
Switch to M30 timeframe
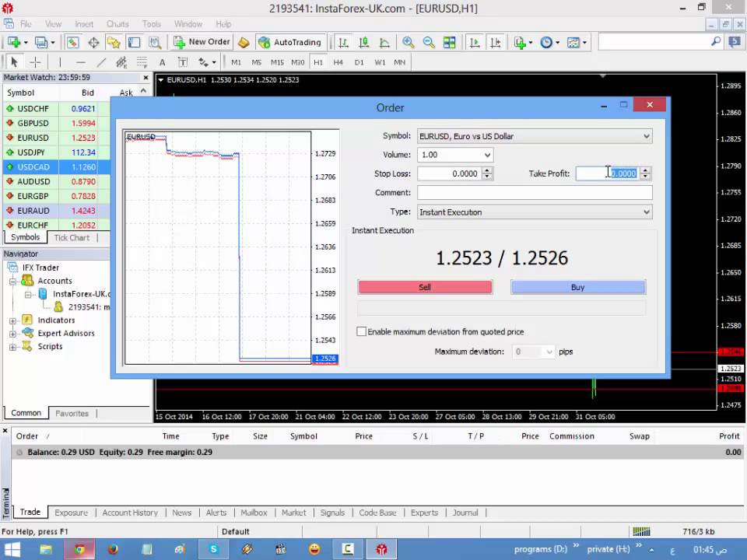(x=298, y=62)
